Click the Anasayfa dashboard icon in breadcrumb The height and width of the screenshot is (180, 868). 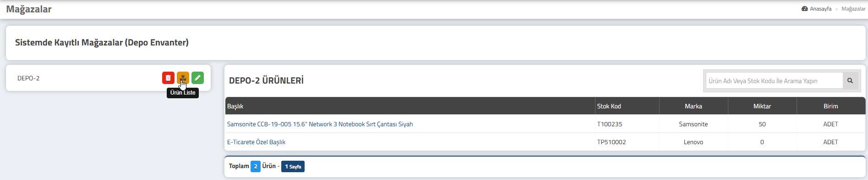click(804, 9)
